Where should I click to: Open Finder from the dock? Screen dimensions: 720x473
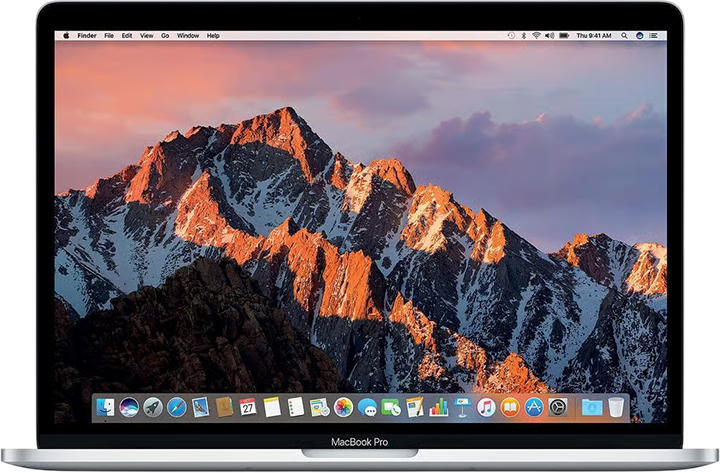[x=106, y=407]
